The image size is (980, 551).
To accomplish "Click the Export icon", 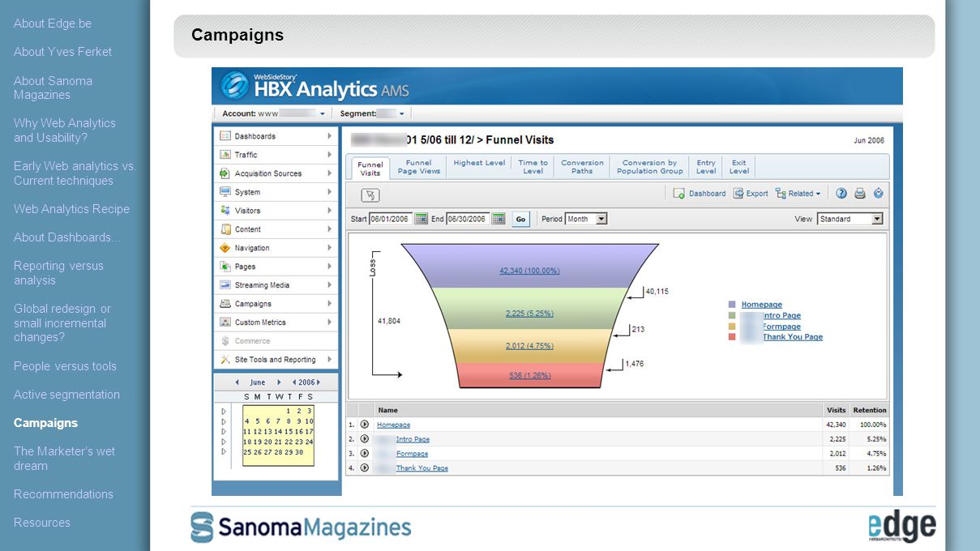I will pyautogui.click(x=738, y=194).
